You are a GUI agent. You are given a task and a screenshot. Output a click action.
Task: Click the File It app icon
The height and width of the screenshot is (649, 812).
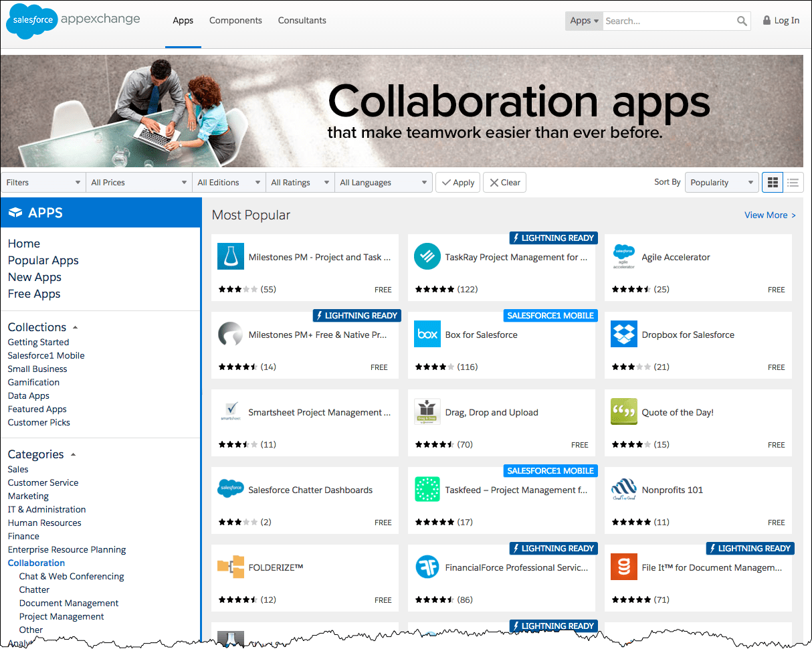coord(624,567)
